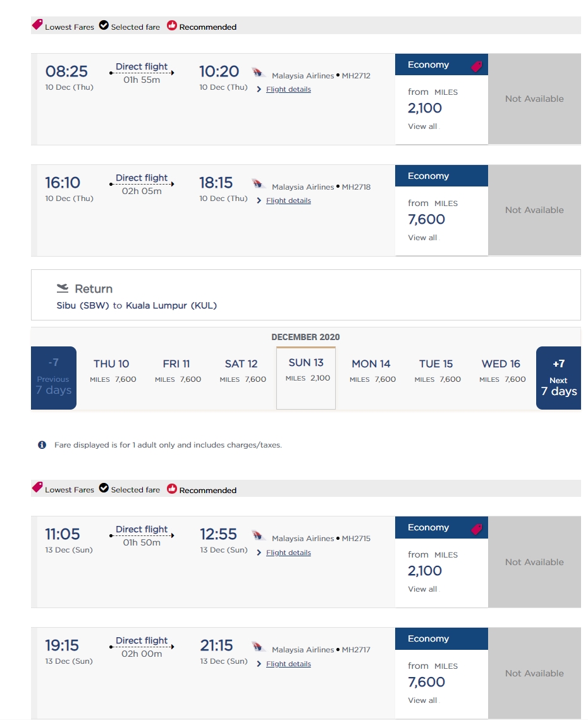Expand Flight details for MH2717
The width and height of the screenshot is (588, 720).
(x=288, y=664)
